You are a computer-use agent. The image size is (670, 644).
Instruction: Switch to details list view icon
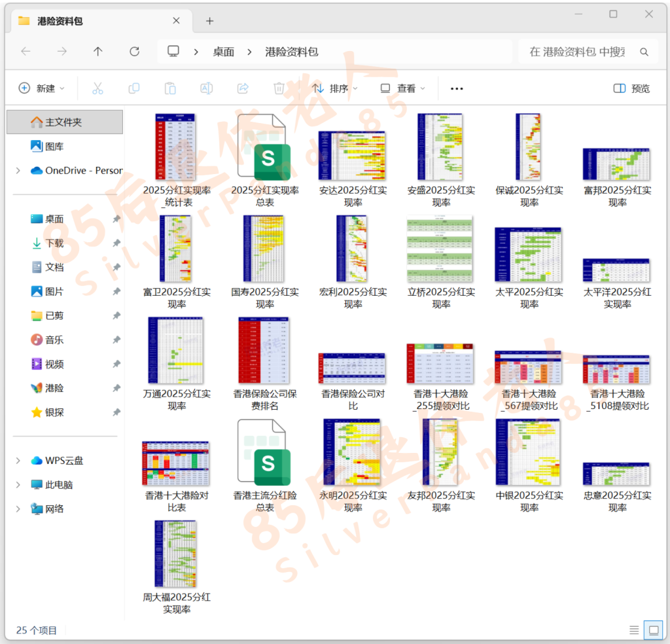(x=634, y=630)
